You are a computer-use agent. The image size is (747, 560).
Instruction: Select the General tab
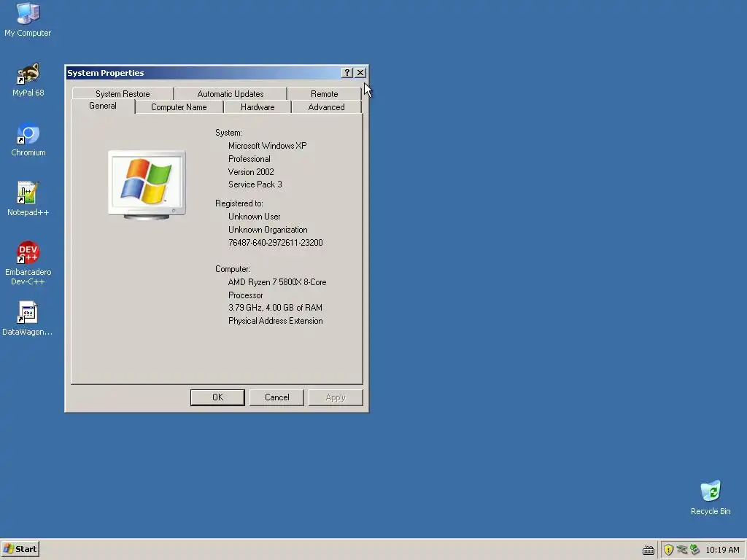coord(103,106)
